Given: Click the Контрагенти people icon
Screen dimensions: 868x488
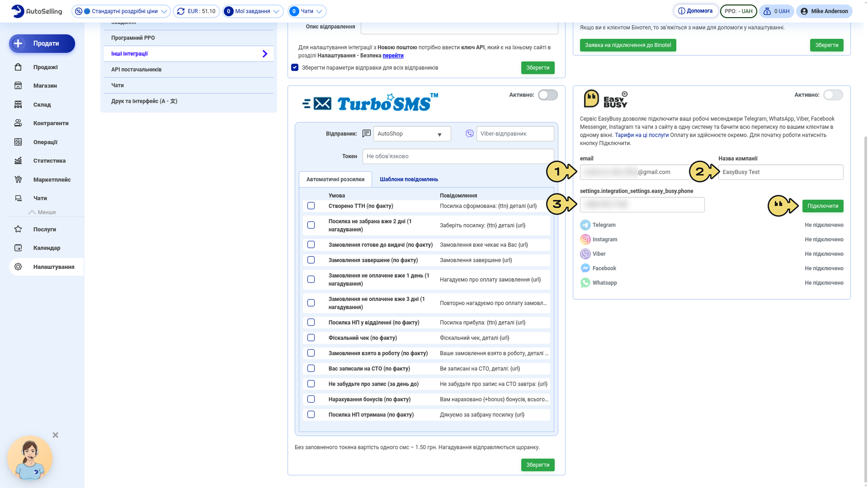Looking at the screenshot, I should [18, 123].
